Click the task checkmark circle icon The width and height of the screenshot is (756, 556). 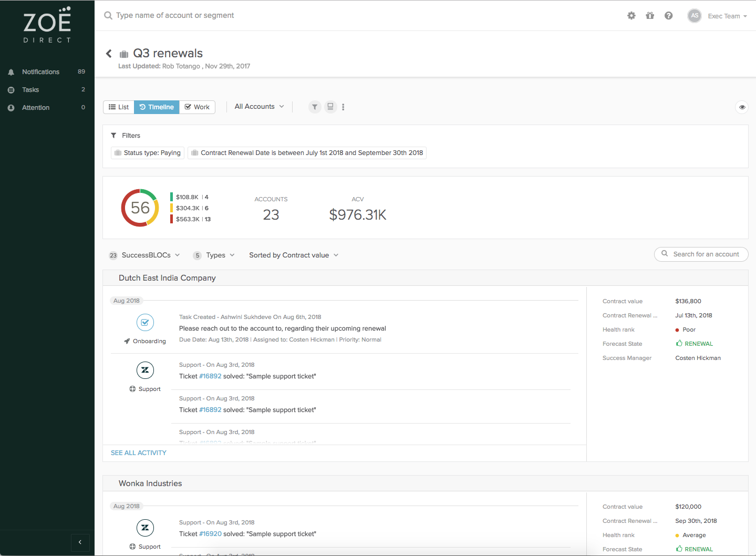tap(145, 323)
